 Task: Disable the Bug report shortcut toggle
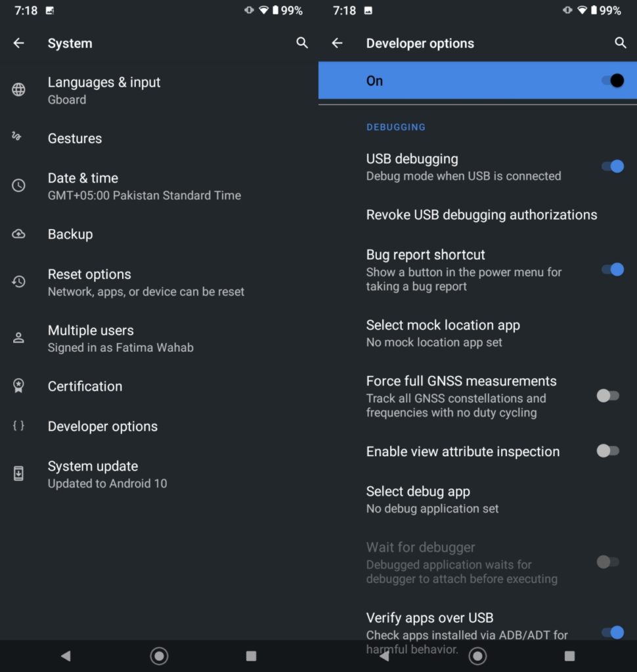point(611,270)
